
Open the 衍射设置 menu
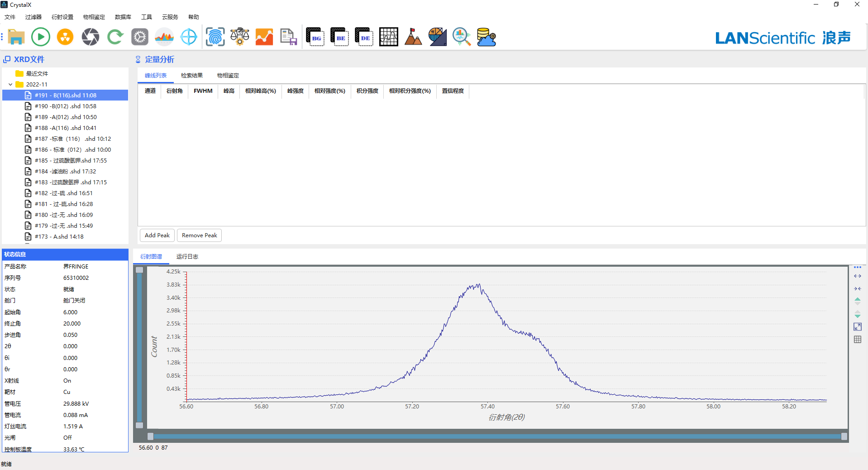(62, 17)
